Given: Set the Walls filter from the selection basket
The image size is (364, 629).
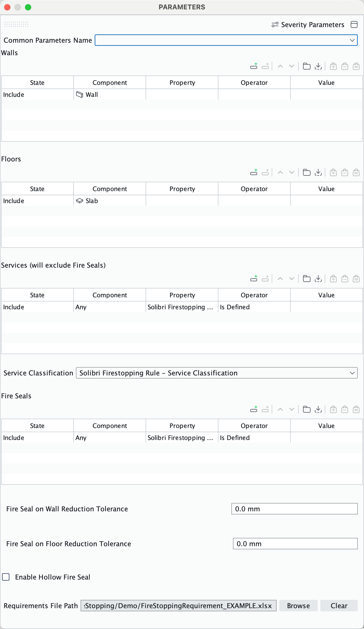Looking at the screenshot, I should pos(356,66).
